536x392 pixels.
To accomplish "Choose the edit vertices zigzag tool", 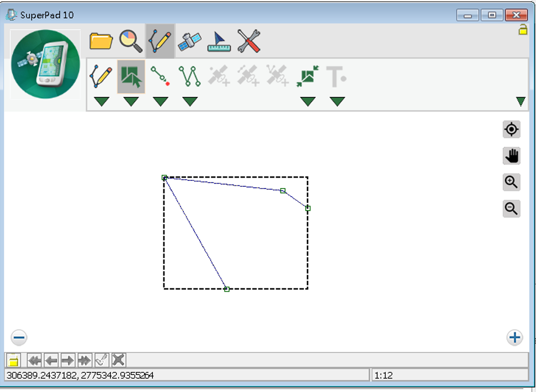I will point(190,76).
